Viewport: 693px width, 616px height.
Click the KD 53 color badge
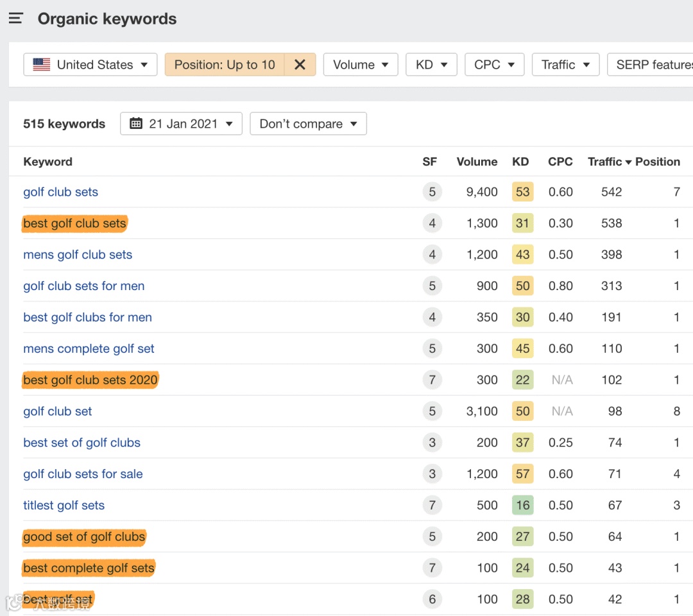tap(522, 192)
